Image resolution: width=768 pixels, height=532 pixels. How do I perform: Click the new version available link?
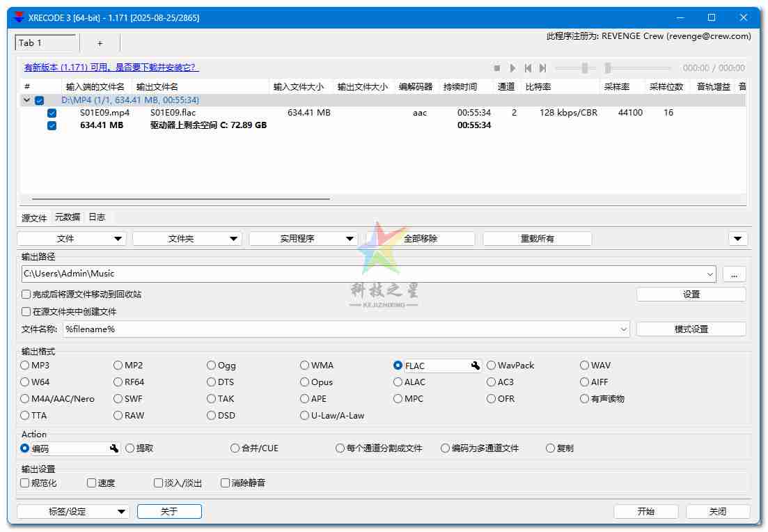[x=111, y=68]
